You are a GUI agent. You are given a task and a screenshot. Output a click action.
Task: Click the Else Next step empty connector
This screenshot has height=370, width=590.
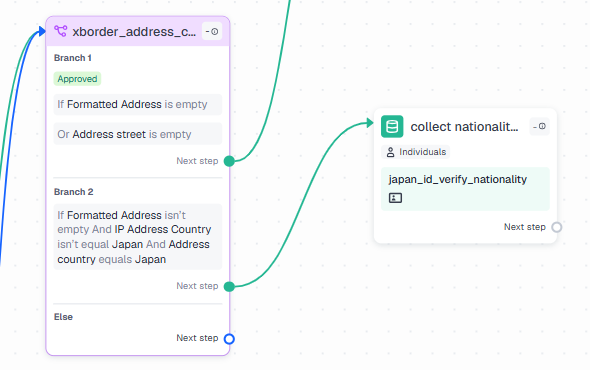pyautogui.click(x=229, y=339)
